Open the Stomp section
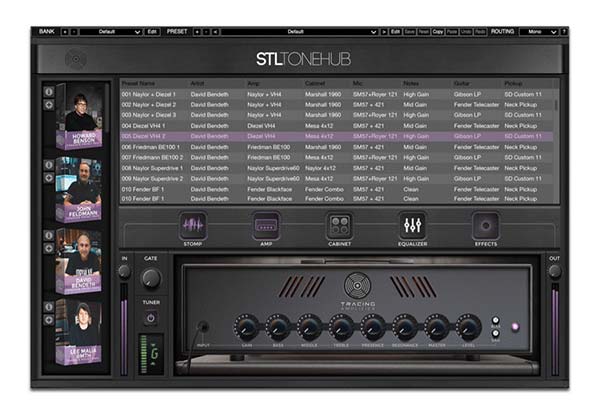 coord(193,225)
